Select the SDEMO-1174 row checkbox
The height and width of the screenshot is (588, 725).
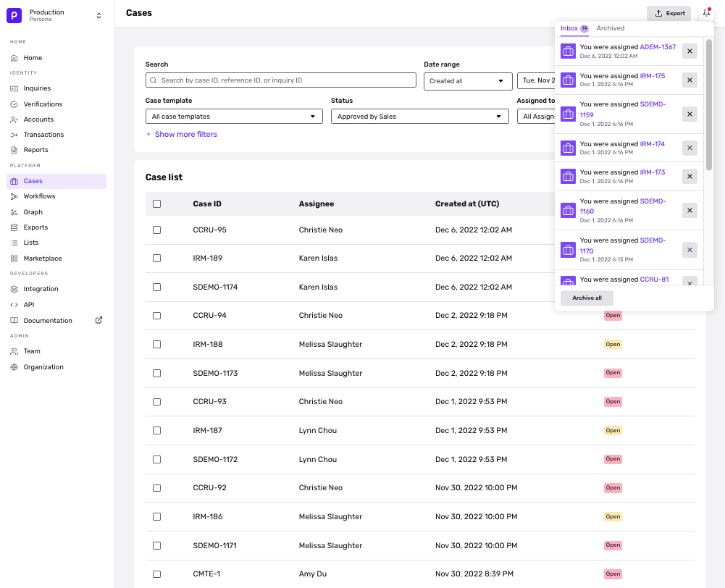pyautogui.click(x=156, y=287)
